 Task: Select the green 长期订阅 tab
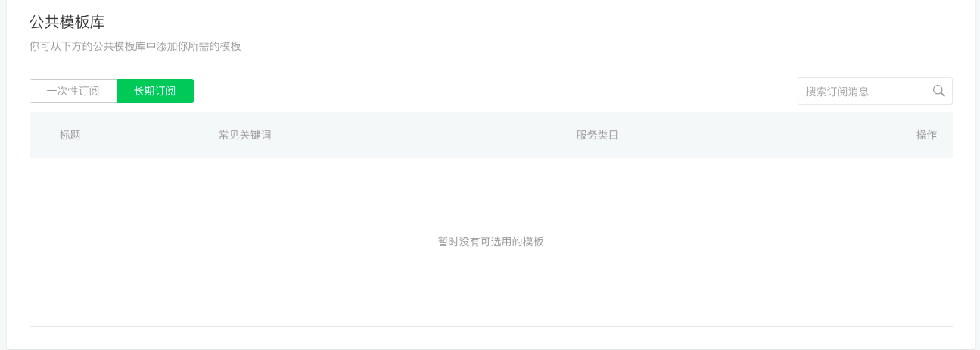(x=155, y=91)
